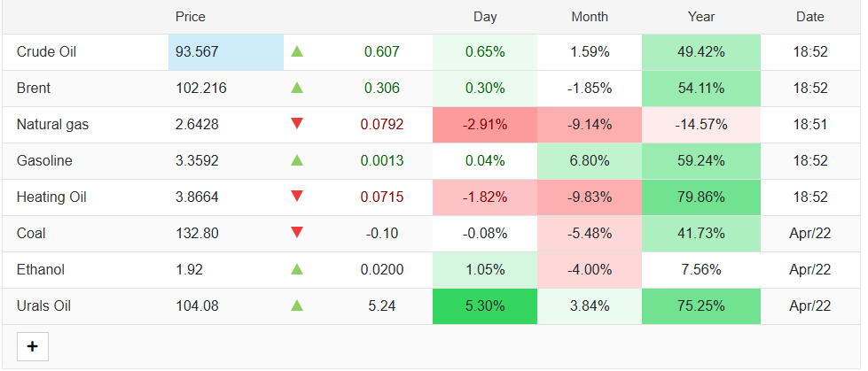The image size is (868, 371).
Task: Click the green up arrow for Urals Oil
Action: coord(297,305)
